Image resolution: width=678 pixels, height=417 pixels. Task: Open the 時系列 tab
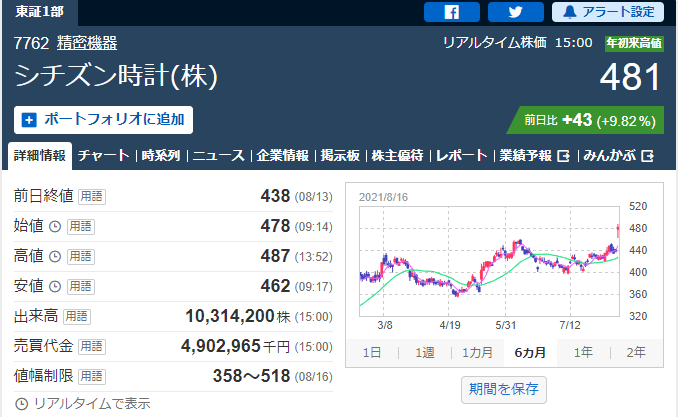(161, 155)
